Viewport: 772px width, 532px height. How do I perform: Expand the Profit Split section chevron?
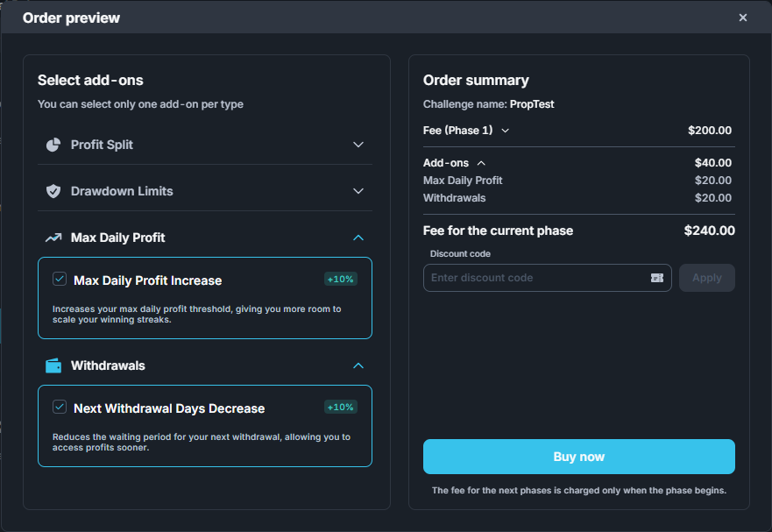coord(358,145)
